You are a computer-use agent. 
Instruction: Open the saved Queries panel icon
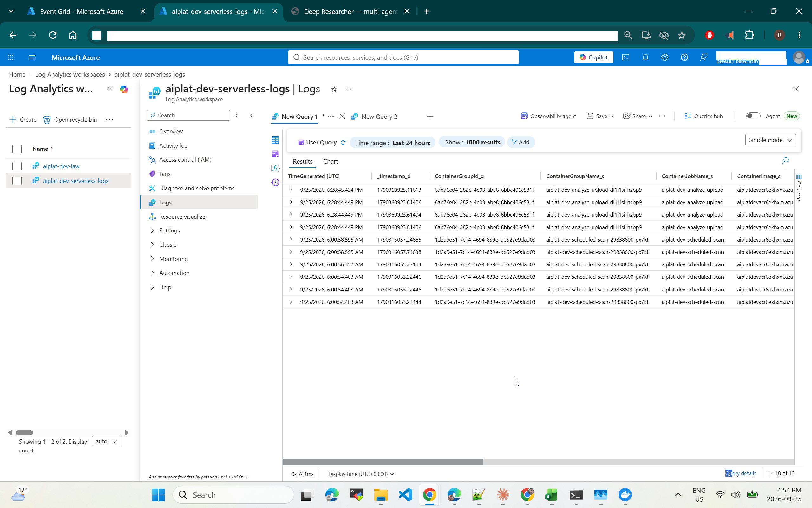(275, 154)
